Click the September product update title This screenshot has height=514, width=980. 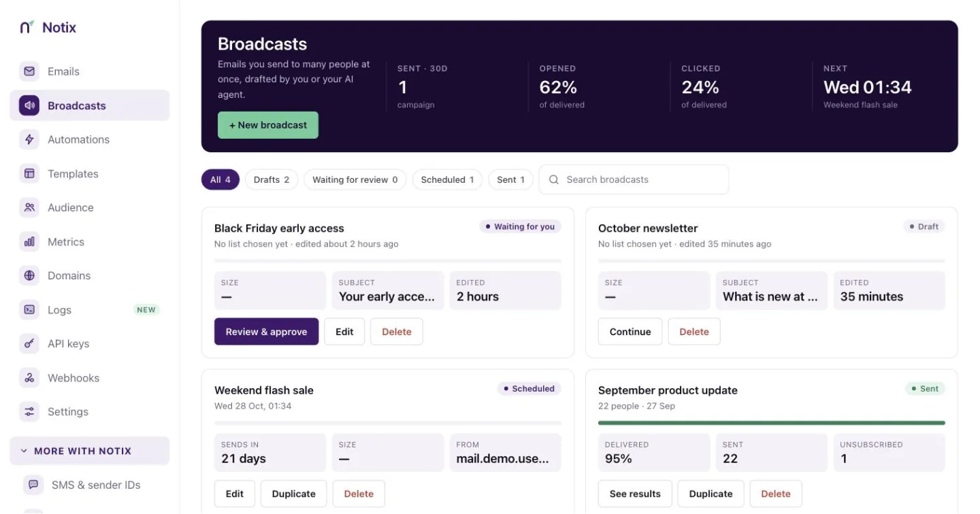[x=668, y=390]
